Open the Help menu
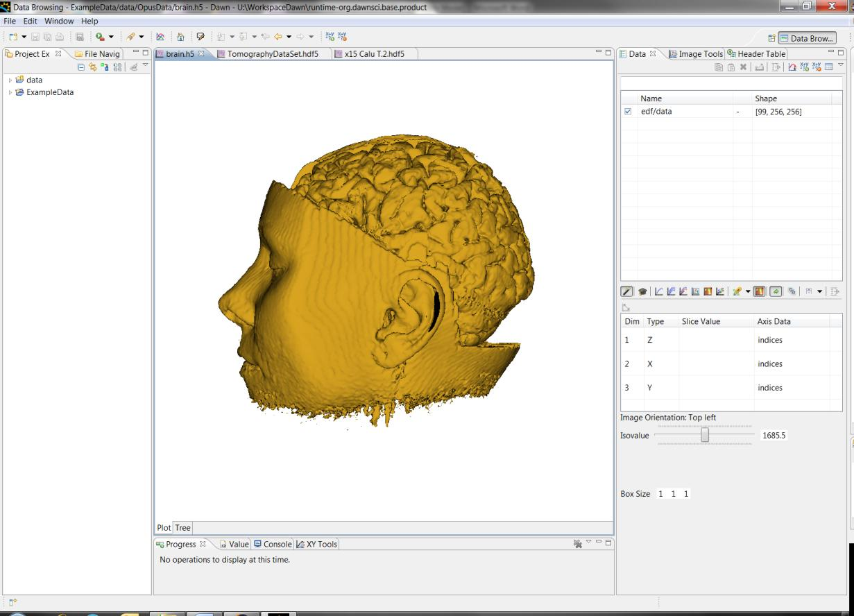 [x=89, y=22]
